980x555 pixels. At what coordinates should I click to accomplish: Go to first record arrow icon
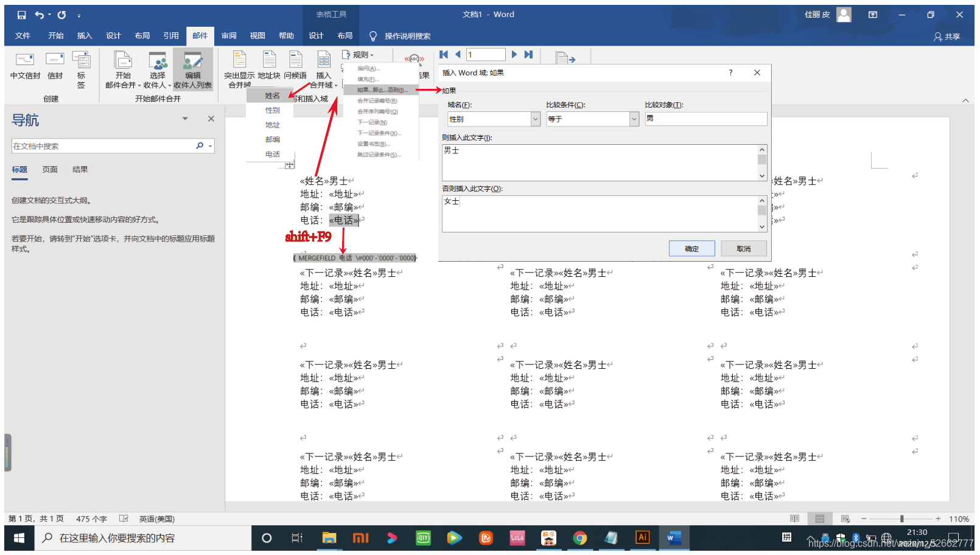pos(444,55)
